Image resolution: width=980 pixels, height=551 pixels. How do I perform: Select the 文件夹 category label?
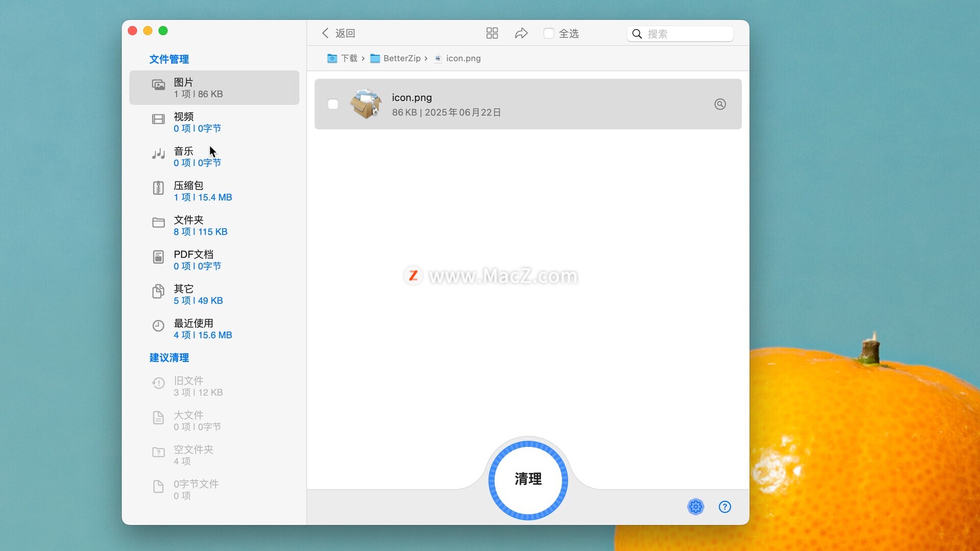(x=188, y=220)
